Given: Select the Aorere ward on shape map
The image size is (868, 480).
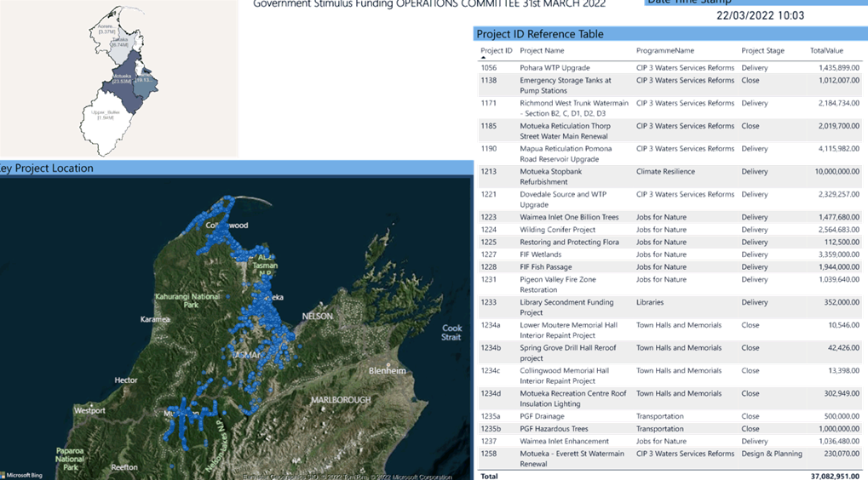Looking at the screenshot, I should [x=106, y=31].
